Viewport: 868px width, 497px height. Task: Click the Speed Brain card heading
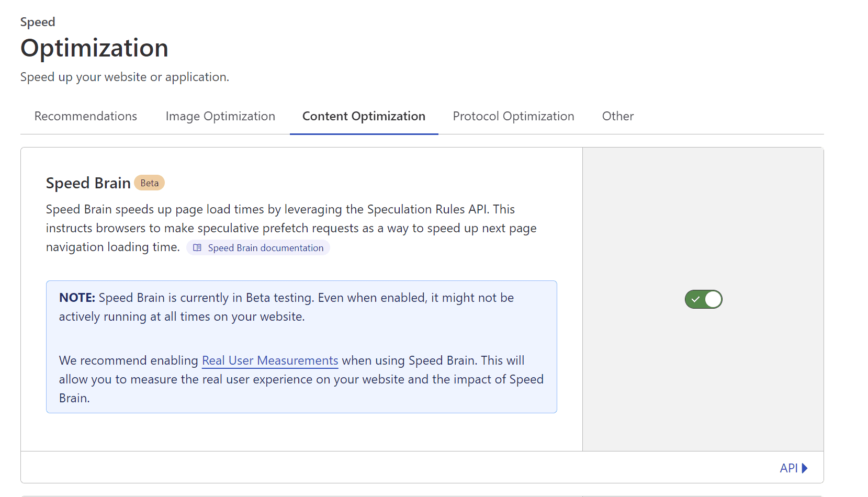coord(88,183)
